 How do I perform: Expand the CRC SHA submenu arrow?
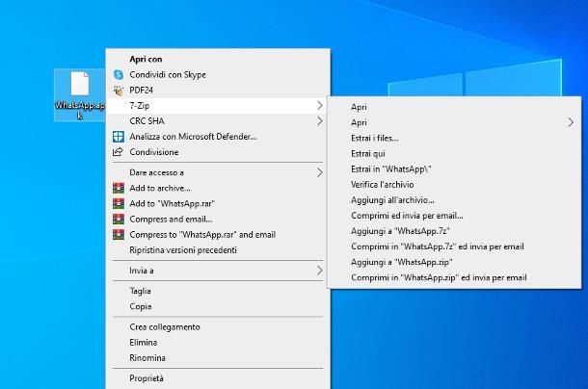click(319, 121)
